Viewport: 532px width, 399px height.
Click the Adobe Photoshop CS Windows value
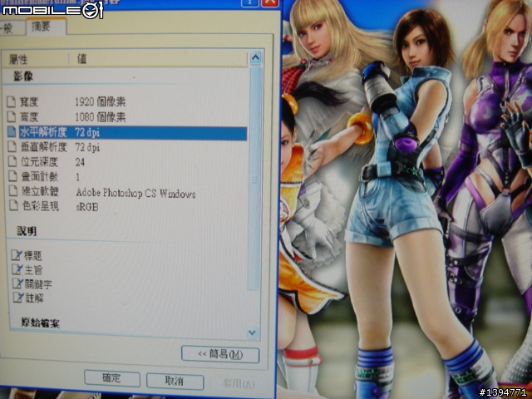[135, 193]
